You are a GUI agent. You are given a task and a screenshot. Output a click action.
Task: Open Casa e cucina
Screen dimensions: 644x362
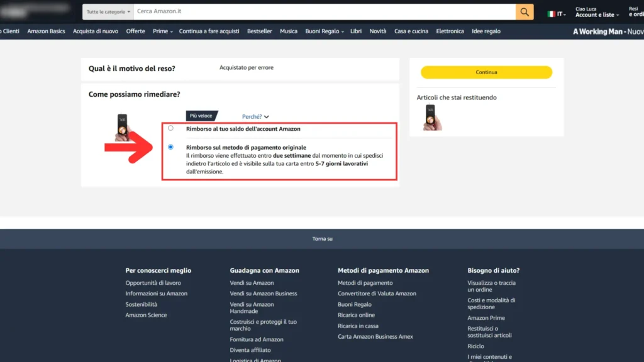pos(411,31)
